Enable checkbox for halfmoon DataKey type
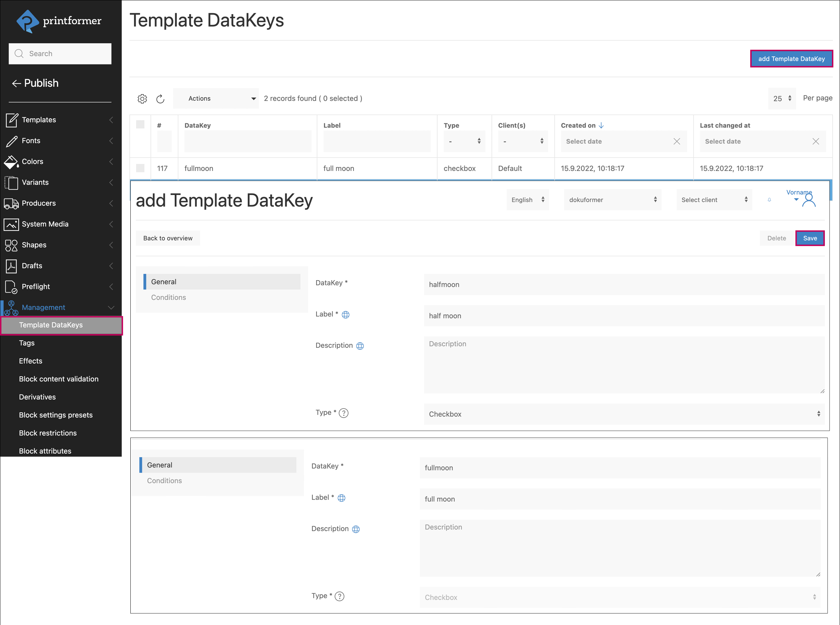Viewport: 840px width, 625px height. 622,414
